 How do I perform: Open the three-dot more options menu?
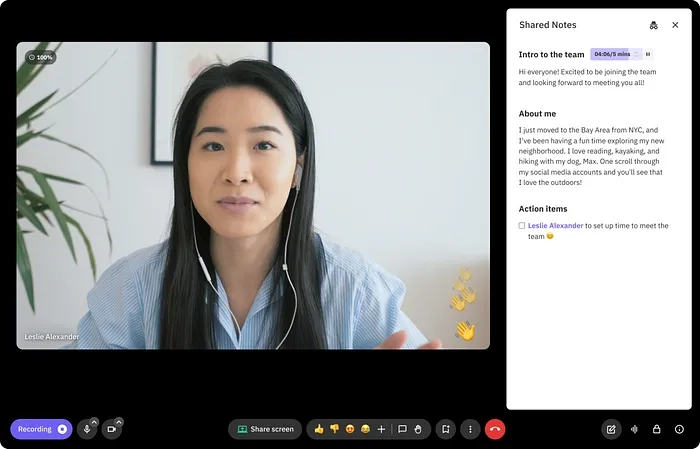470,429
